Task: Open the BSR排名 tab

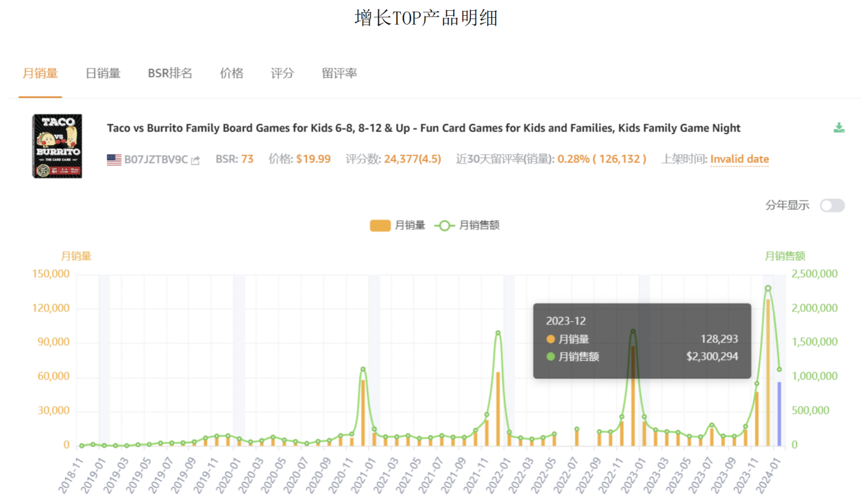Action: pos(170,73)
